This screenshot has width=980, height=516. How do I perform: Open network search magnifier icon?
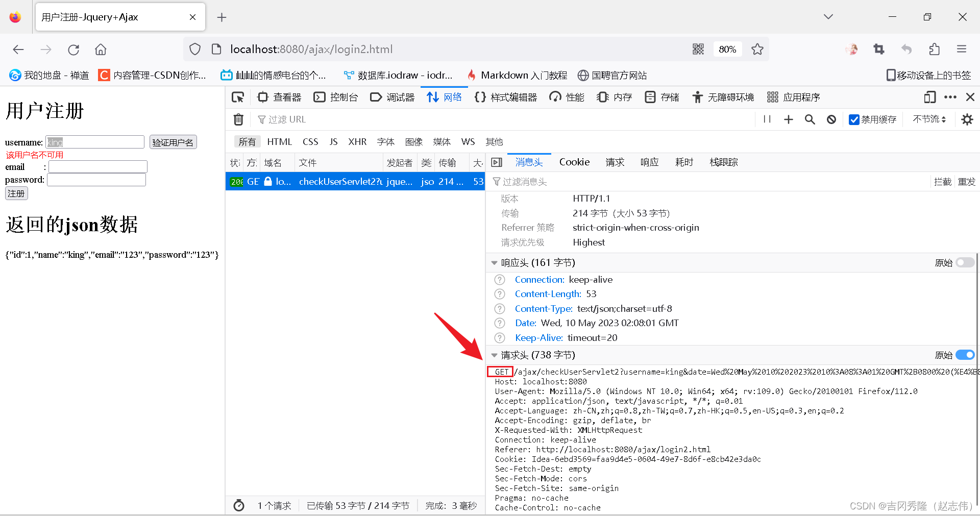click(x=810, y=119)
